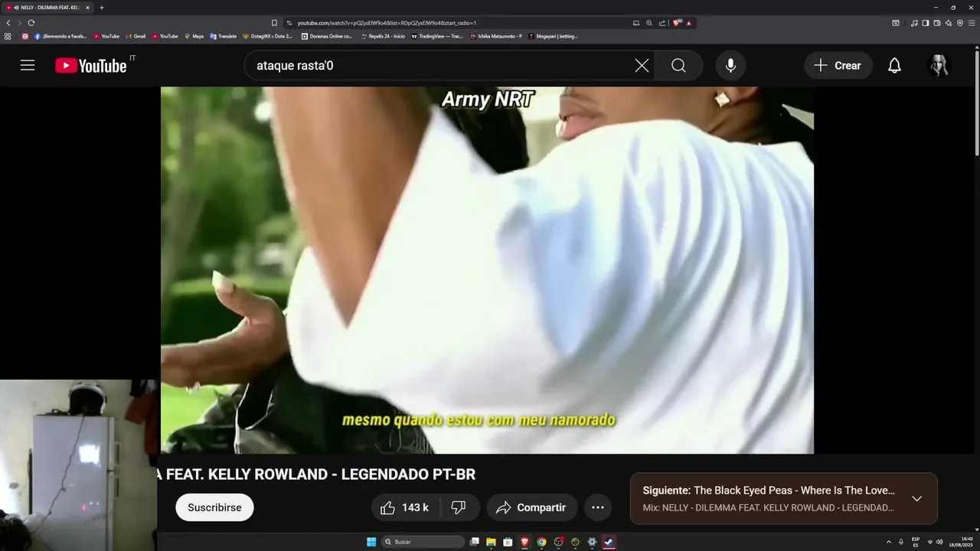This screenshot has height=551, width=980.
Task: Open the account avatar menu
Action: 939,66
